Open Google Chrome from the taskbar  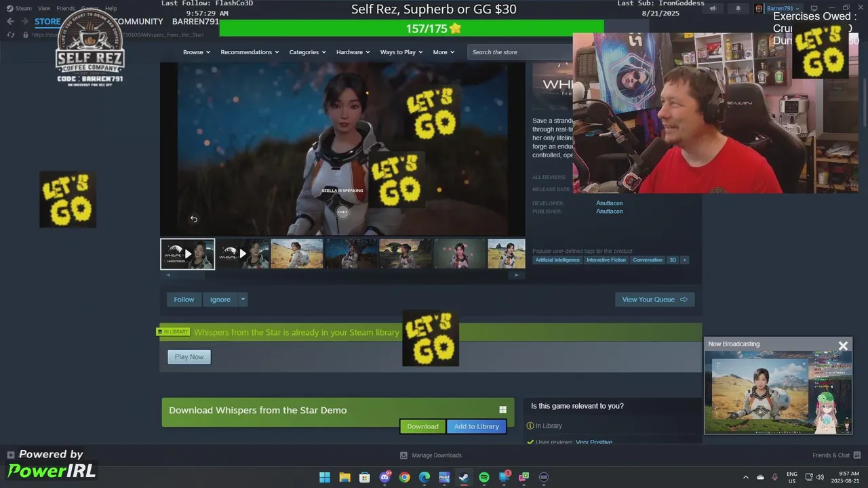tap(405, 477)
